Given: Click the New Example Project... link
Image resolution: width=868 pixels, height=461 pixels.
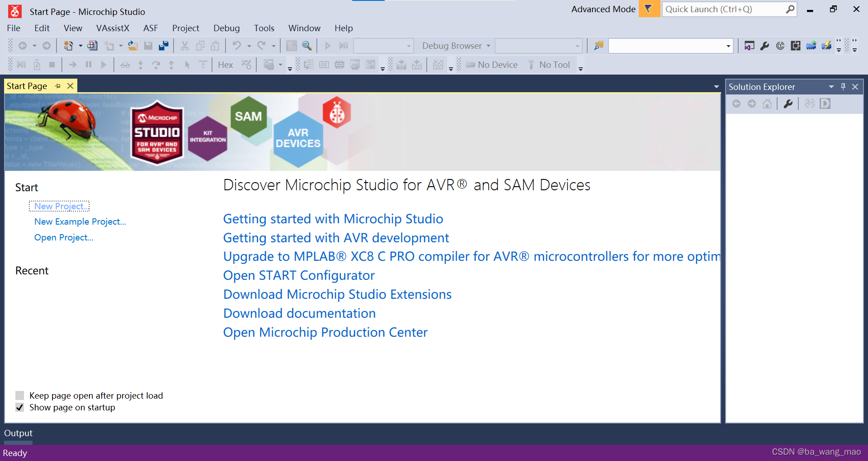Looking at the screenshot, I should 80,221.
